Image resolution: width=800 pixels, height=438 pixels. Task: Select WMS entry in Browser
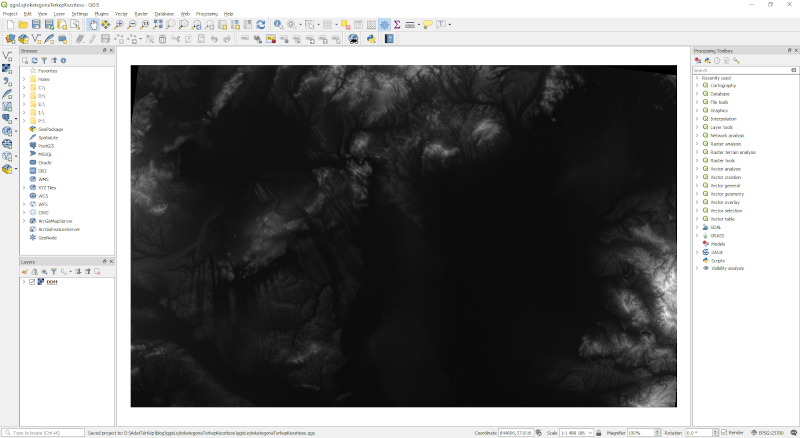(43, 179)
